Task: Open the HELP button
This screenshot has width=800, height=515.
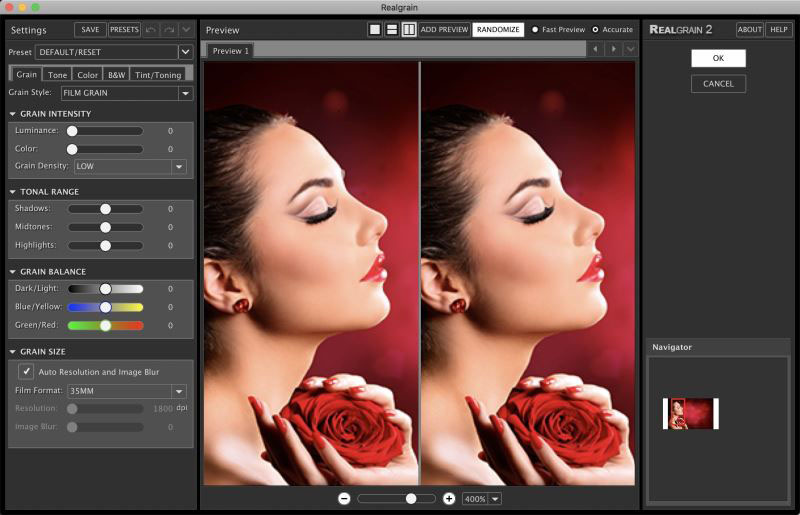Action: (x=779, y=30)
